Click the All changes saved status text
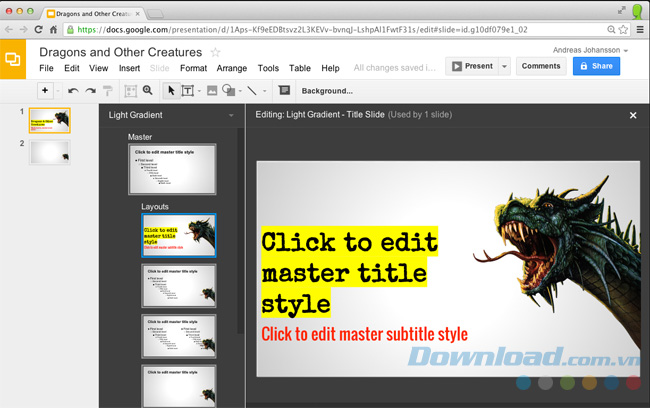 [x=395, y=68]
